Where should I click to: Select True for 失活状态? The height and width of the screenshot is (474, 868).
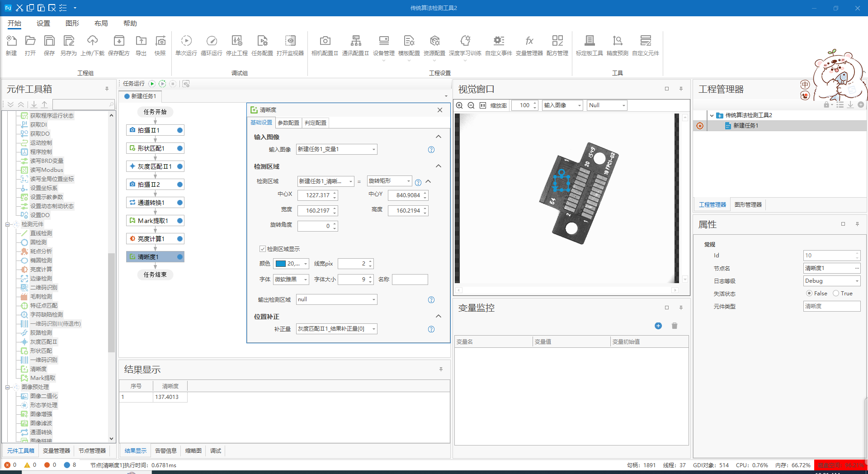836,293
